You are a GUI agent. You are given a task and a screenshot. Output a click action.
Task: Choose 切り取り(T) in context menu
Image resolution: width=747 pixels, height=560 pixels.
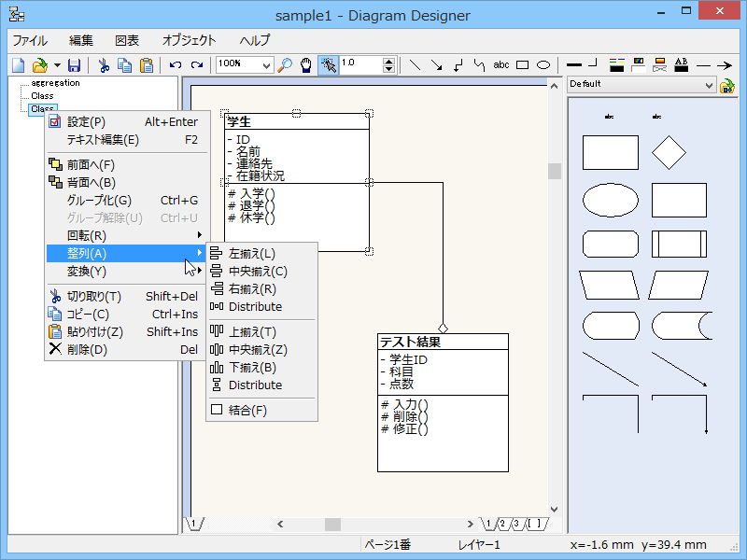[x=127, y=296]
